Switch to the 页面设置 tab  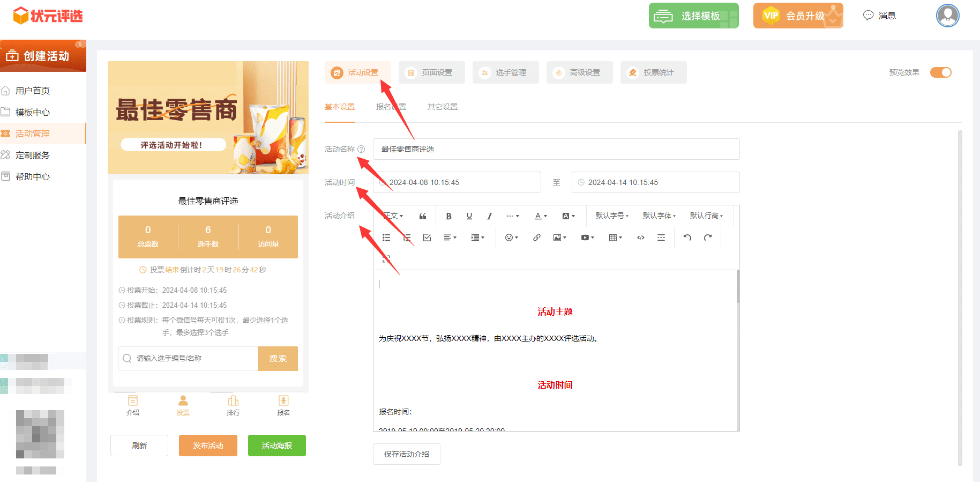tap(431, 72)
